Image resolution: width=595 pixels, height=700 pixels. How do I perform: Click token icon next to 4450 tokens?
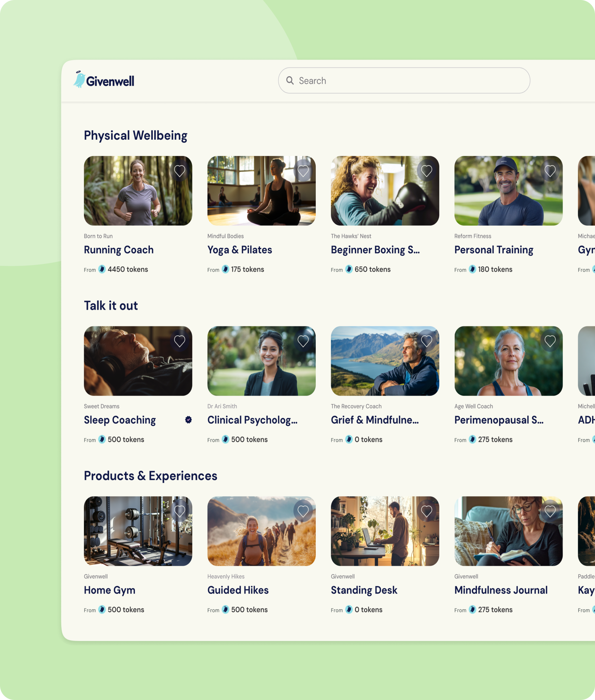(102, 269)
